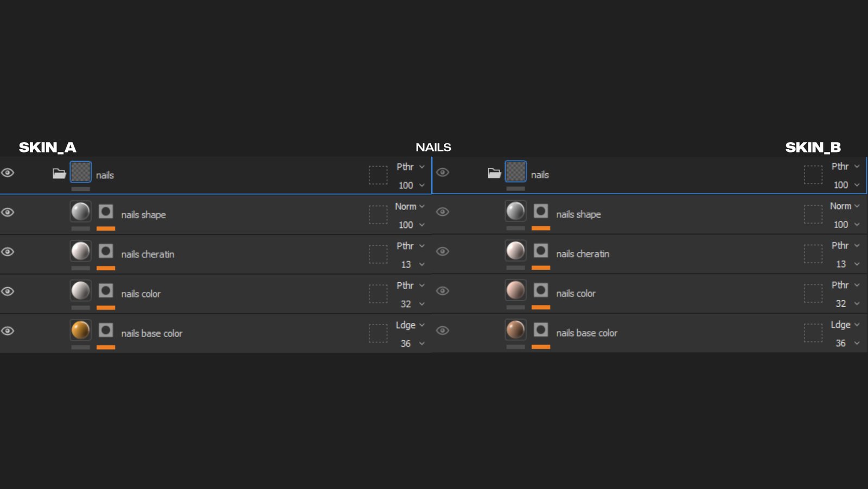The width and height of the screenshot is (868, 489).
Task: Select SKIN_B nails shape layer name
Action: 578,214
